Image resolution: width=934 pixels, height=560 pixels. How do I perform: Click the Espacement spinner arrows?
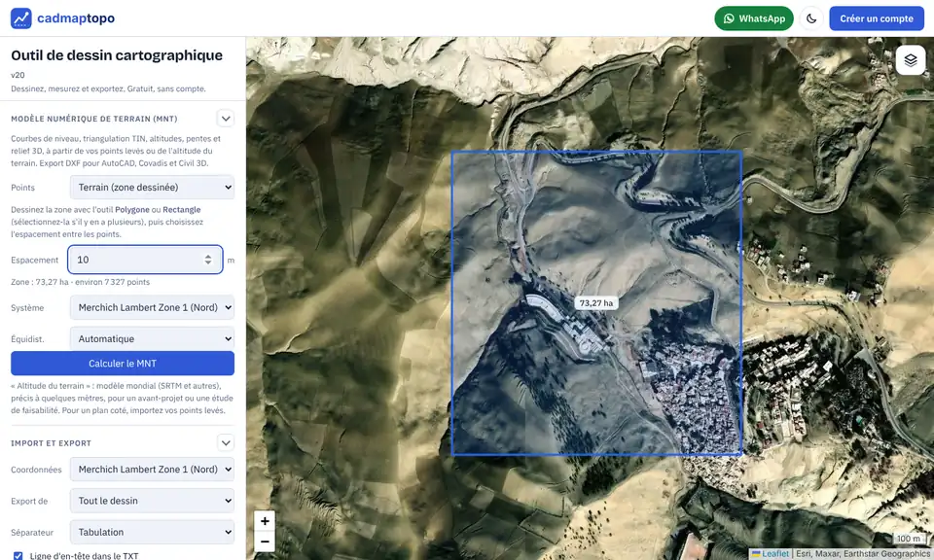point(208,260)
